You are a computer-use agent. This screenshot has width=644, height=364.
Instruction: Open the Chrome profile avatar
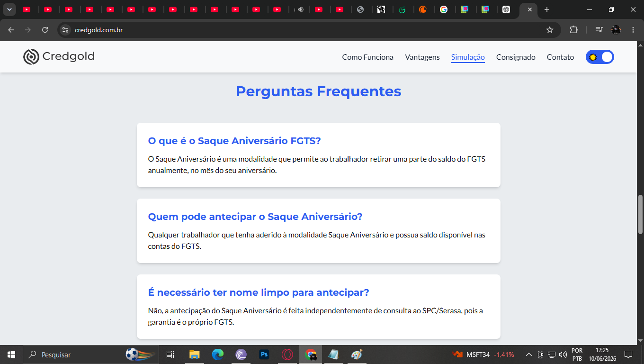pos(616,30)
